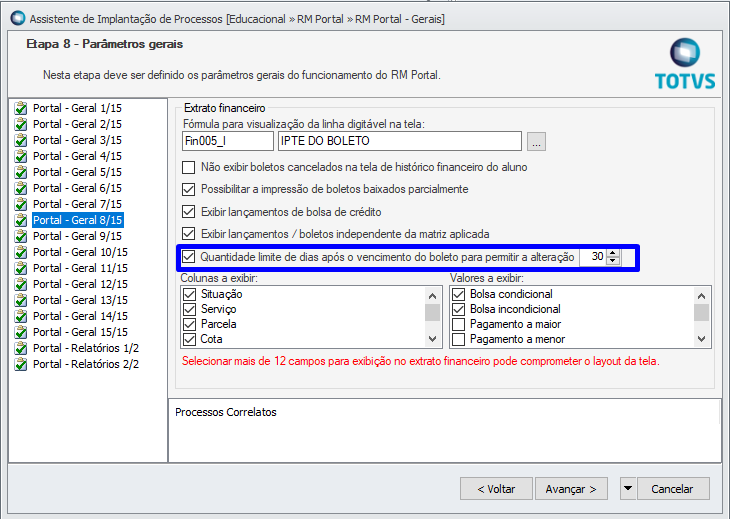Uncheck Bolsa condicional value checkbox

(459, 294)
